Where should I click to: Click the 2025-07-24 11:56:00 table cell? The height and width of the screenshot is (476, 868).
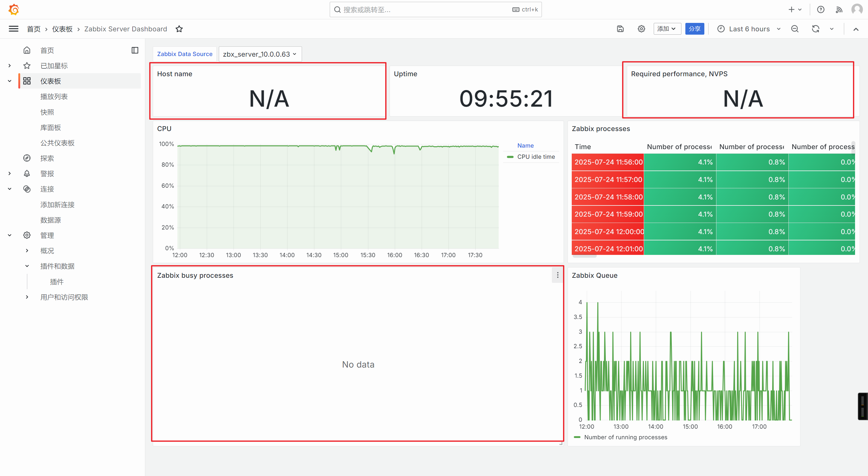(608, 162)
